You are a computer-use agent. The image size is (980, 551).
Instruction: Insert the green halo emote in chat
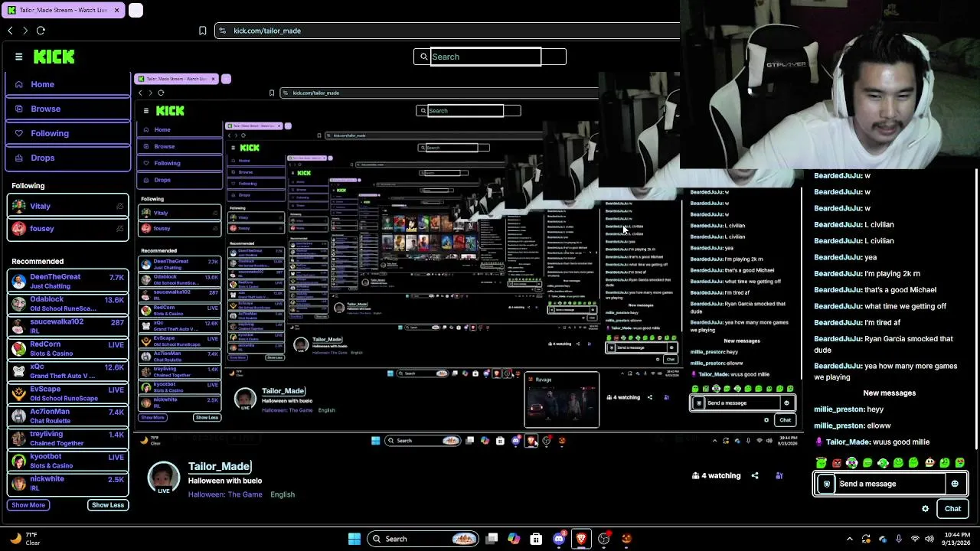(x=822, y=463)
